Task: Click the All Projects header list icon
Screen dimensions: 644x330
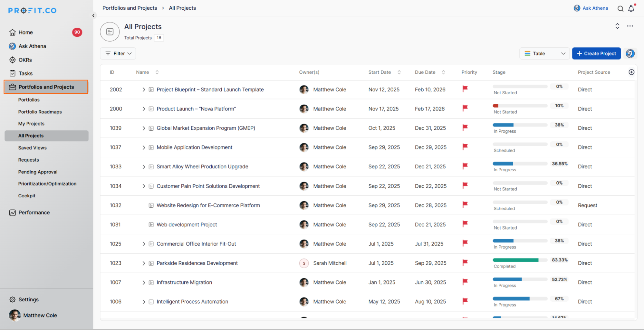Action: pos(110,32)
